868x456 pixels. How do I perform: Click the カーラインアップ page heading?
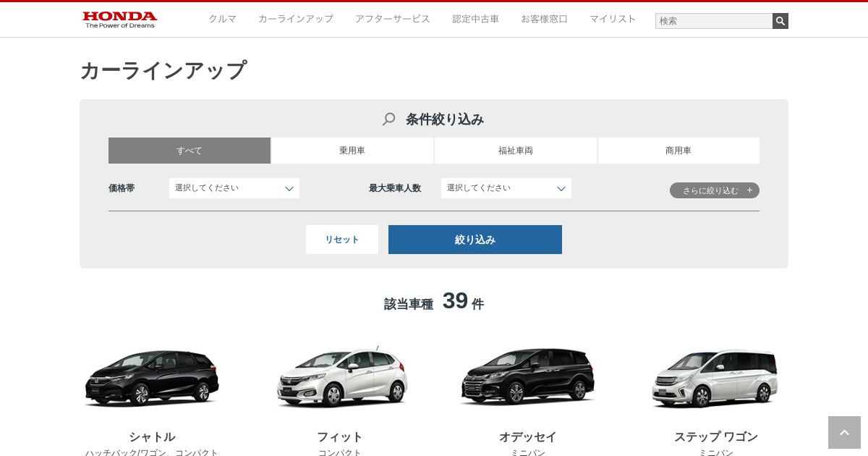163,70
